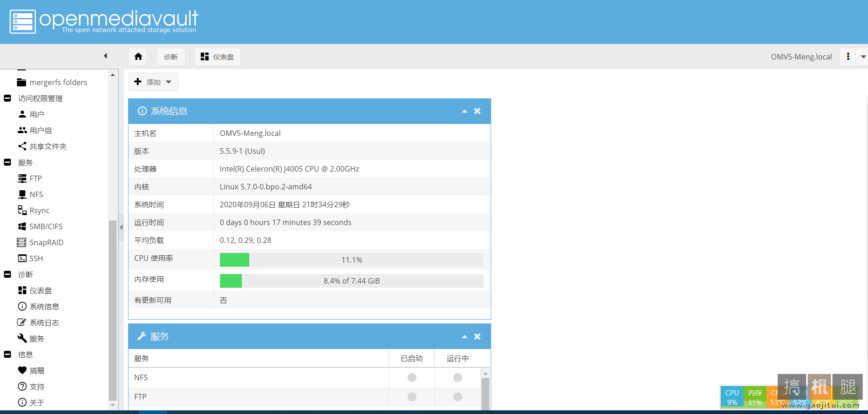Select the NFS row in services table
This screenshot has height=414, width=868.
coord(305,377)
